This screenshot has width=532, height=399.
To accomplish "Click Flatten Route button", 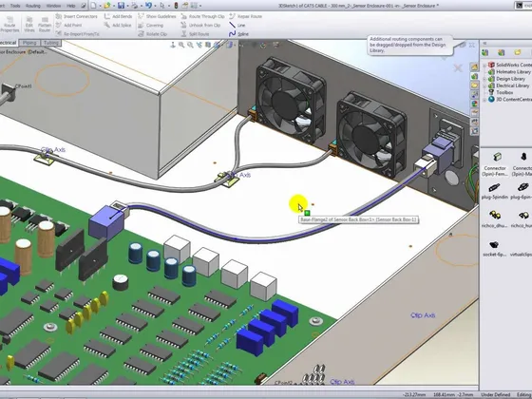I will click(45, 25).
